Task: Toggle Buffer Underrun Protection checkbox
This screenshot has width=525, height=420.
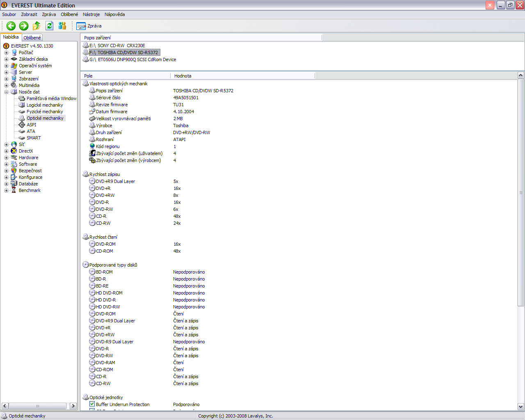Action: pos(92,404)
